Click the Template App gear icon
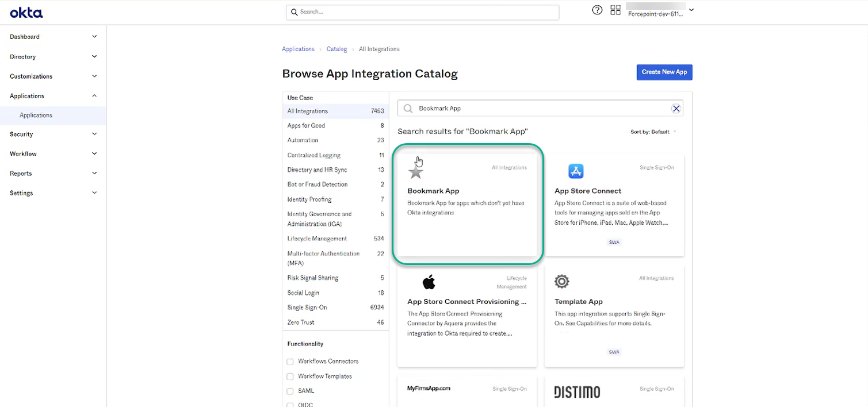Viewport: 868px width, 407px height. [x=561, y=281]
